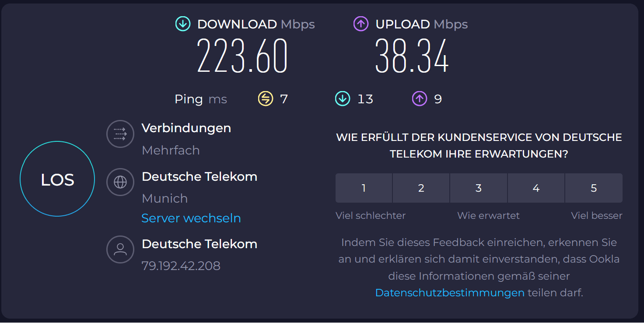Rate customer service with 1

(x=364, y=188)
